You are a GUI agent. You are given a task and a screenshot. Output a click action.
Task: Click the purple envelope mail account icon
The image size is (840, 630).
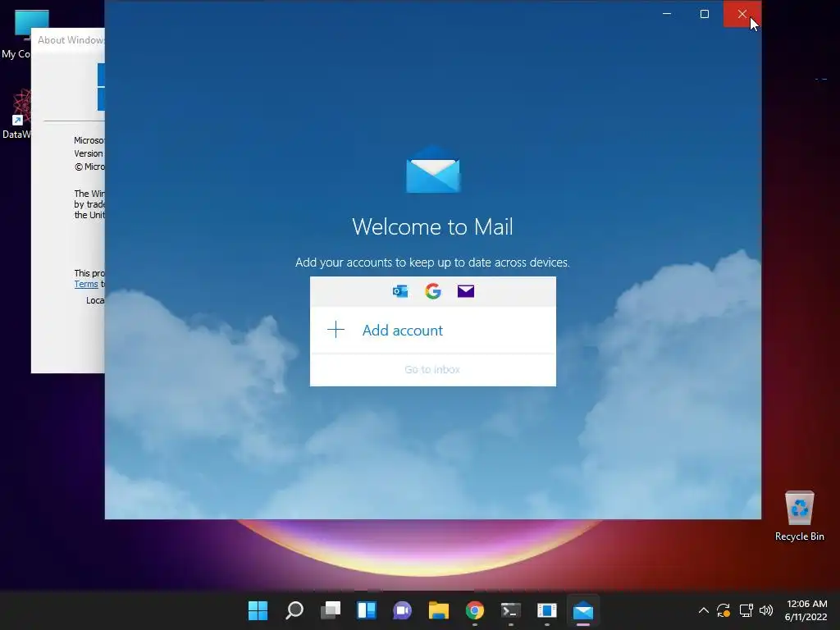coord(466,291)
